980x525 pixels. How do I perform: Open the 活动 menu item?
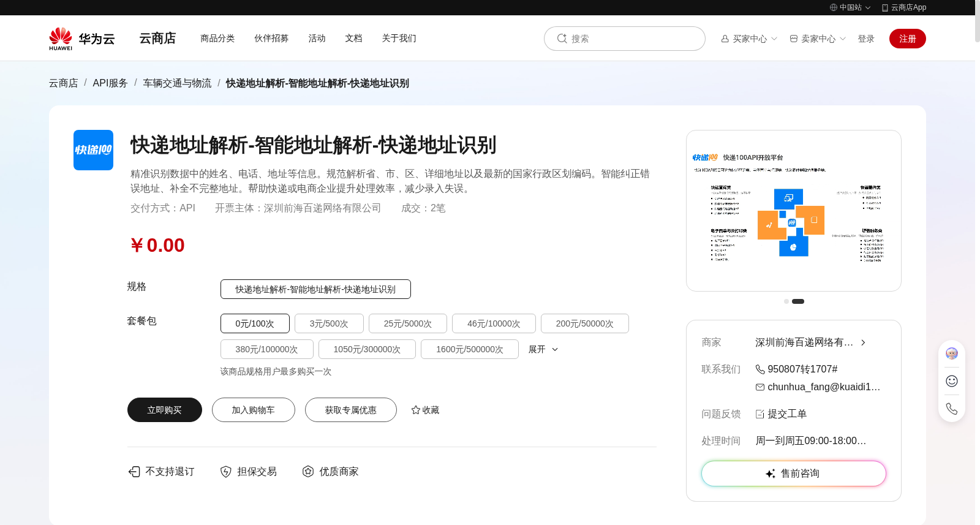[317, 38]
